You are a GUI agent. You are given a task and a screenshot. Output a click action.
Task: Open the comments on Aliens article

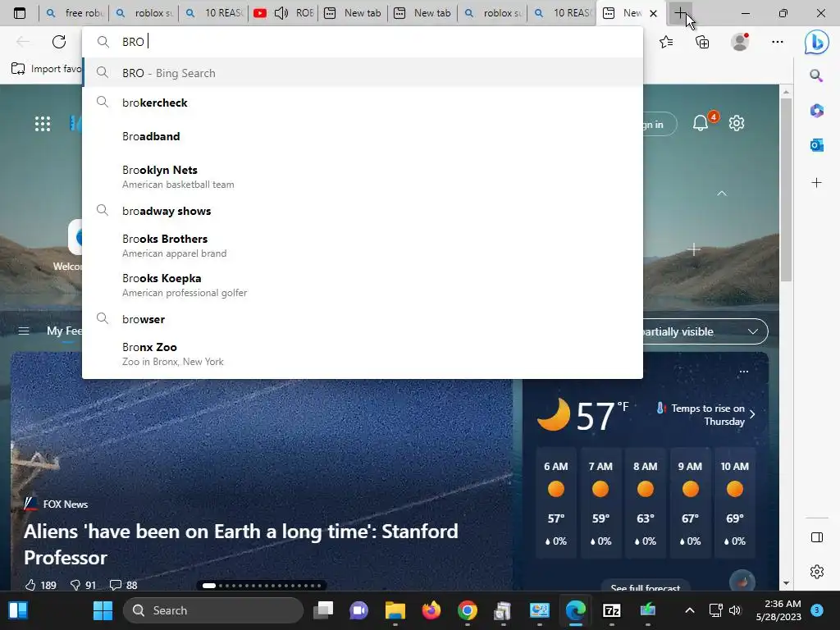tap(123, 585)
